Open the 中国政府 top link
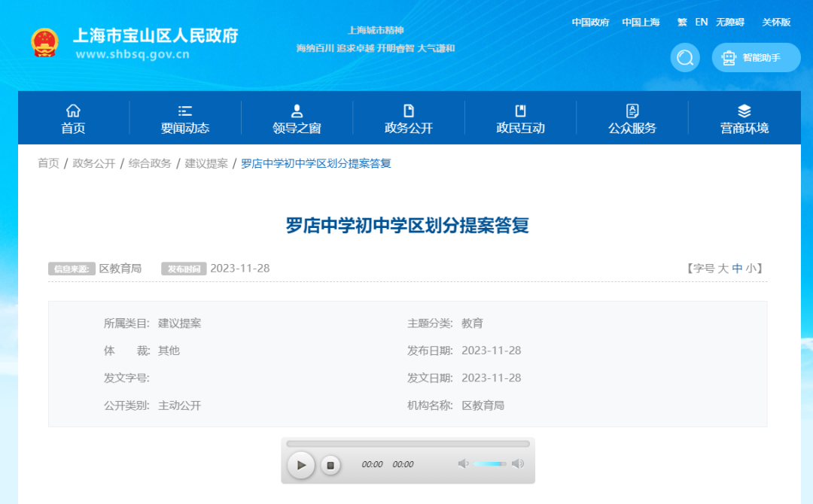813x504 pixels. tap(590, 23)
